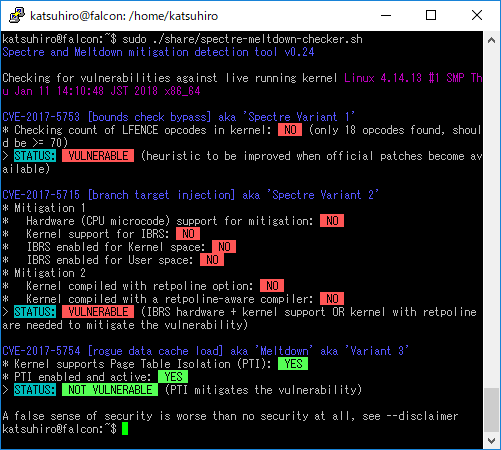Click the NO badge beside Kernel support for IBRS
501x450 pixels.
pyautogui.click(x=188, y=234)
